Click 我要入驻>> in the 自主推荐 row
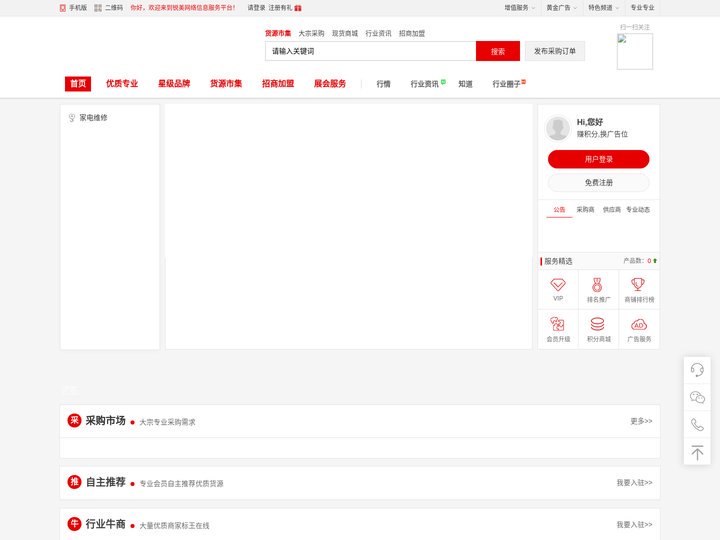This screenshot has height=540, width=720. tap(634, 483)
